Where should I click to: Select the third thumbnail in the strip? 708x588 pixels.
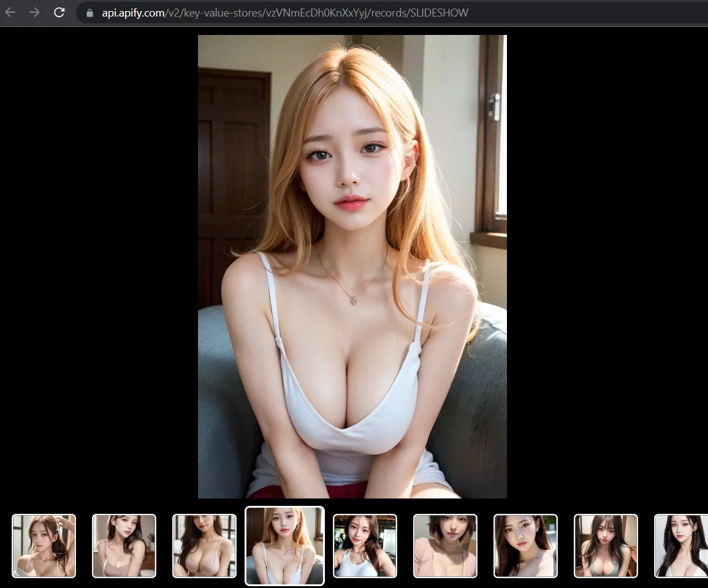pos(205,546)
